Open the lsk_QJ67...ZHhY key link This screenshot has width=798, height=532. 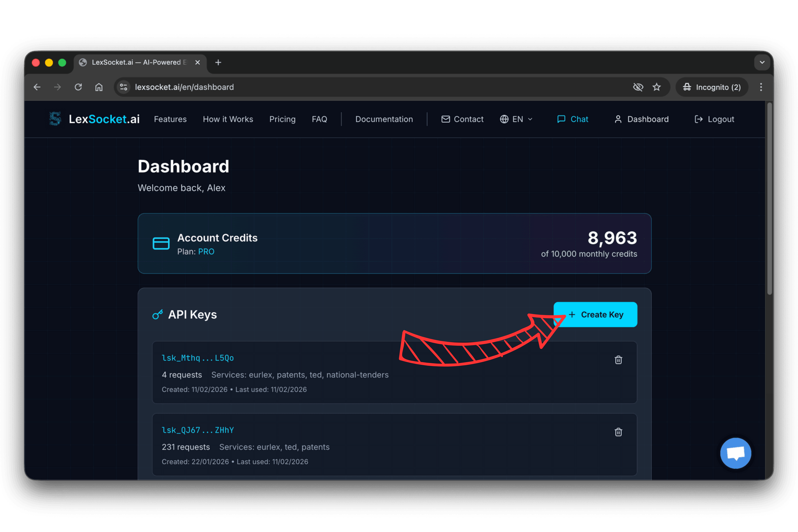coord(198,430)
